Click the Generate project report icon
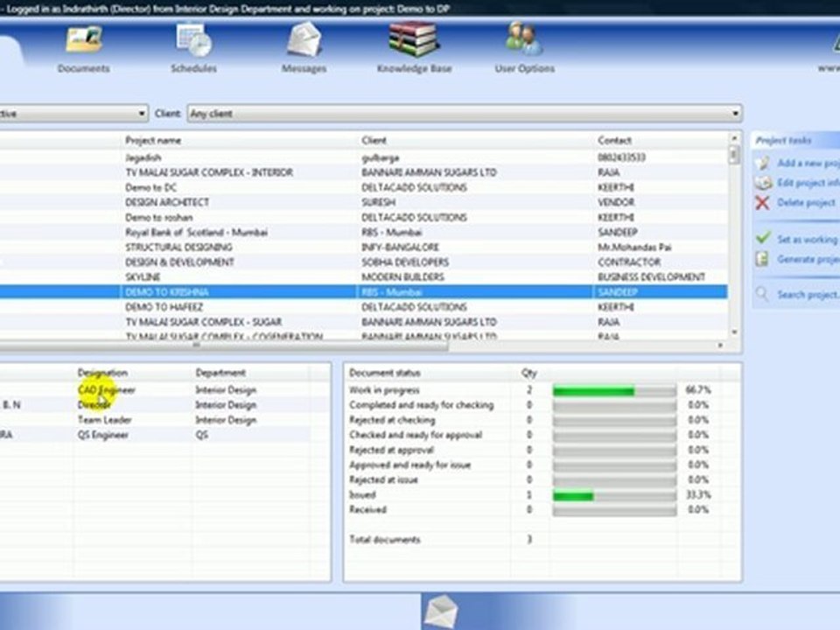Image resolution: width=840 pixels, height=630 pixels. click(x=762, y=259)
